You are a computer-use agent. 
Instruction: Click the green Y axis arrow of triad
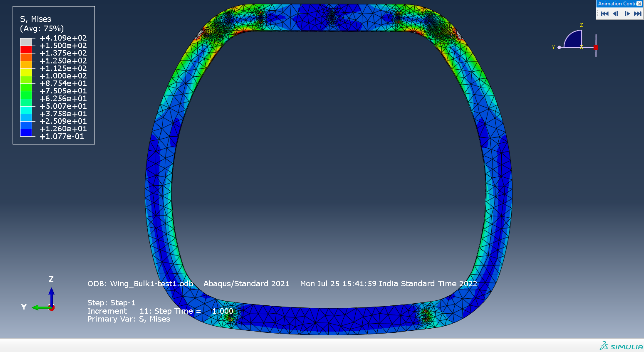[x=39, y=307]
